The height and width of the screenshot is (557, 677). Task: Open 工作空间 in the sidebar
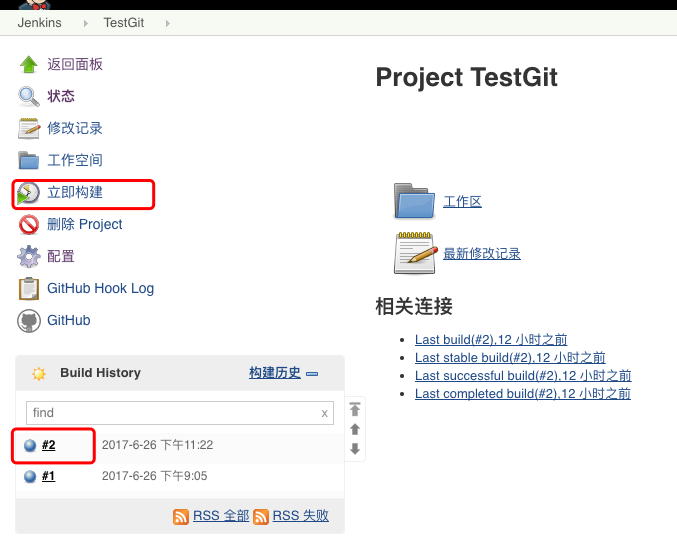(75, 160)
